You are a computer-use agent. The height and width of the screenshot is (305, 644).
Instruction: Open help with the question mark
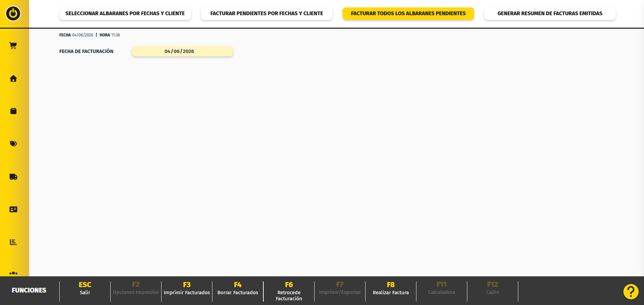(x=631, y=292)
